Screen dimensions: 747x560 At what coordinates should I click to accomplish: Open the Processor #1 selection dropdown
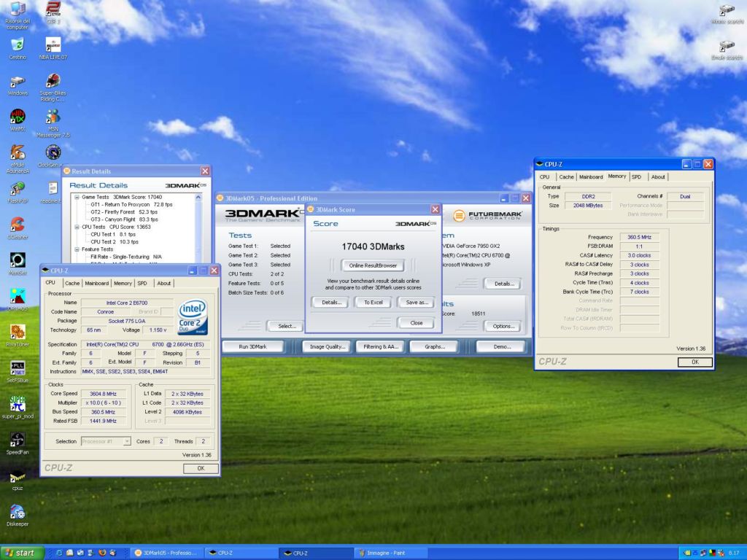pos(127,441)
